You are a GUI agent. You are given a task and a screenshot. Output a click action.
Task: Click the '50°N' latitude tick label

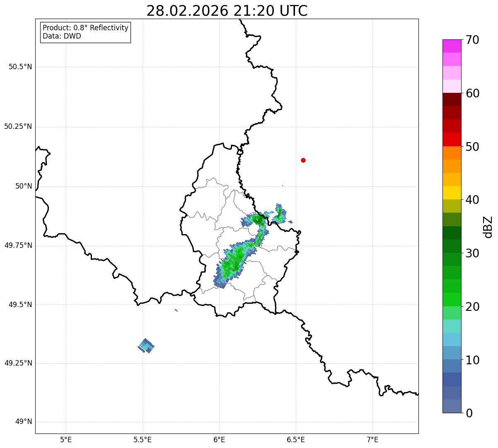(24, 186)
